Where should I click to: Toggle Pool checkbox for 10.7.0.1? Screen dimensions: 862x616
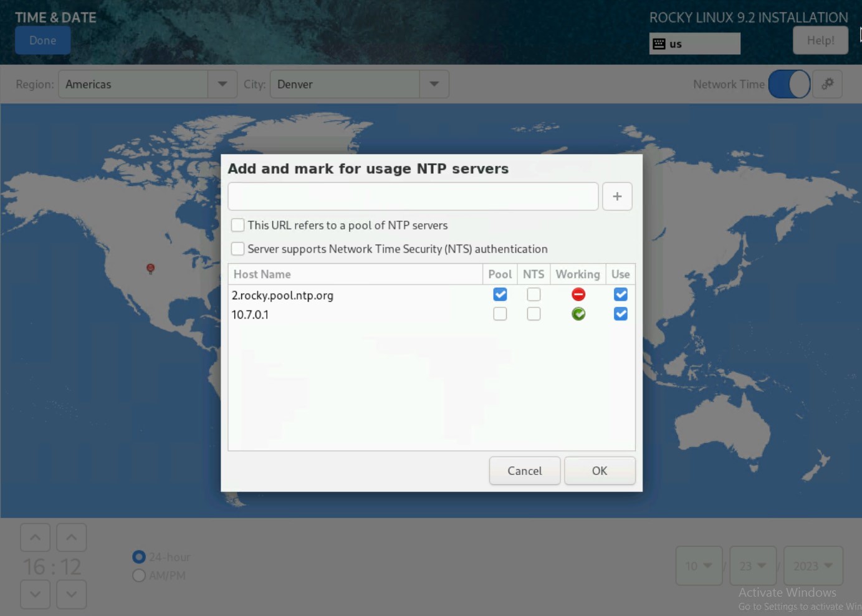tap(500, 314)
